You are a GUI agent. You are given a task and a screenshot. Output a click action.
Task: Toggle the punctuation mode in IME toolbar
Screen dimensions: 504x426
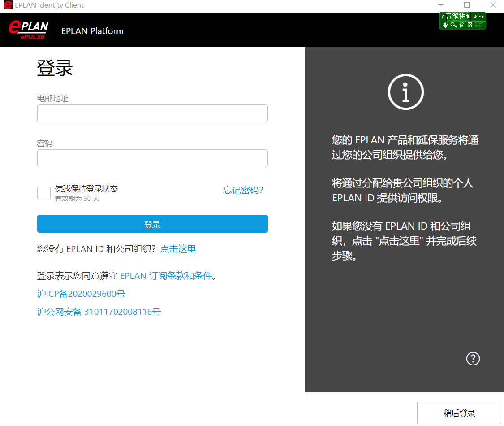tap(481, 17)
